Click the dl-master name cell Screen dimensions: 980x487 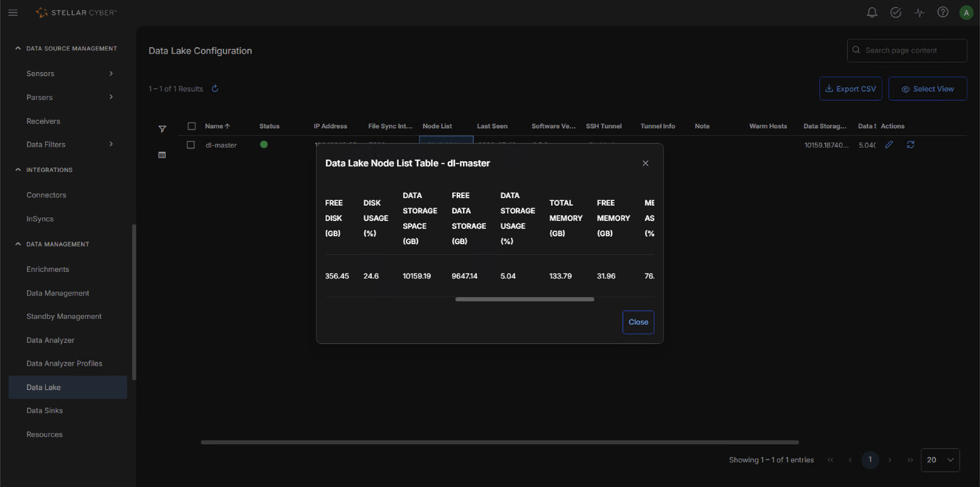click(x=221, y=145)
